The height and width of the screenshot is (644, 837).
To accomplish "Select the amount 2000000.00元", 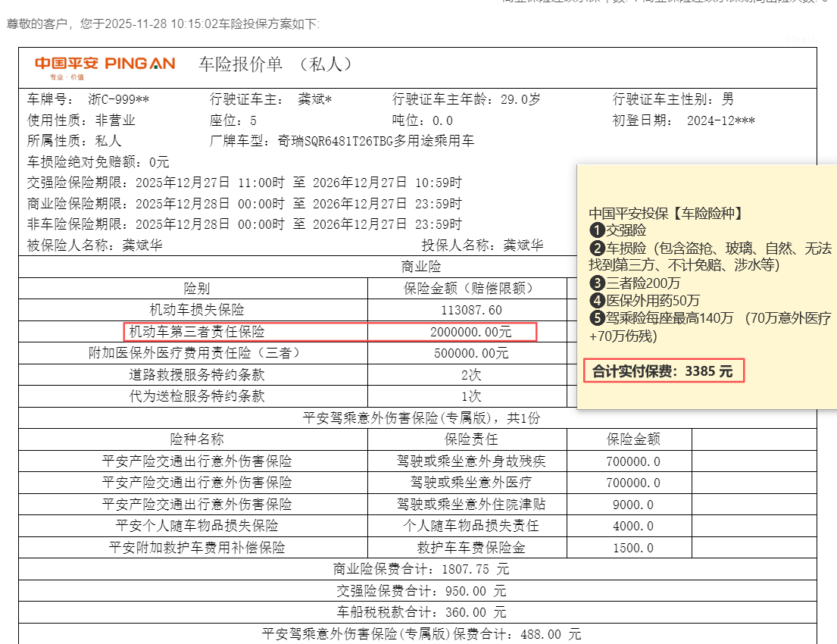I will 471,332.
